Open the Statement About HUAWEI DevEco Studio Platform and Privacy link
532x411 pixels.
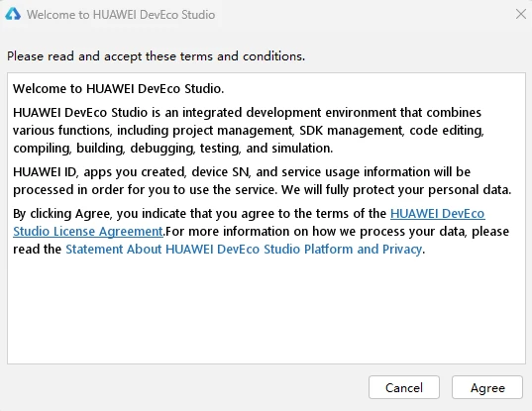click(x=244, y=250)
